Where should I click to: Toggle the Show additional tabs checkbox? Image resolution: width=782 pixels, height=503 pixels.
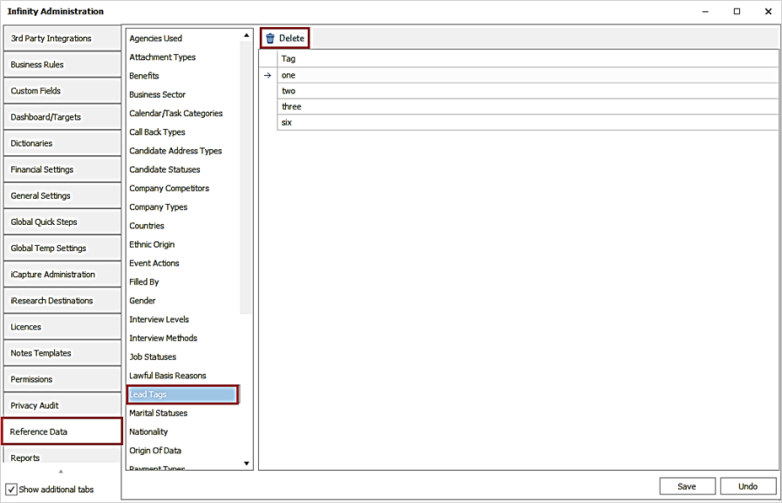click(12, 489)
